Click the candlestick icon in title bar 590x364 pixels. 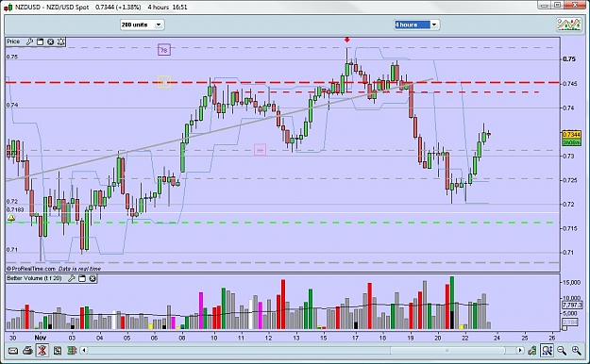8,8
